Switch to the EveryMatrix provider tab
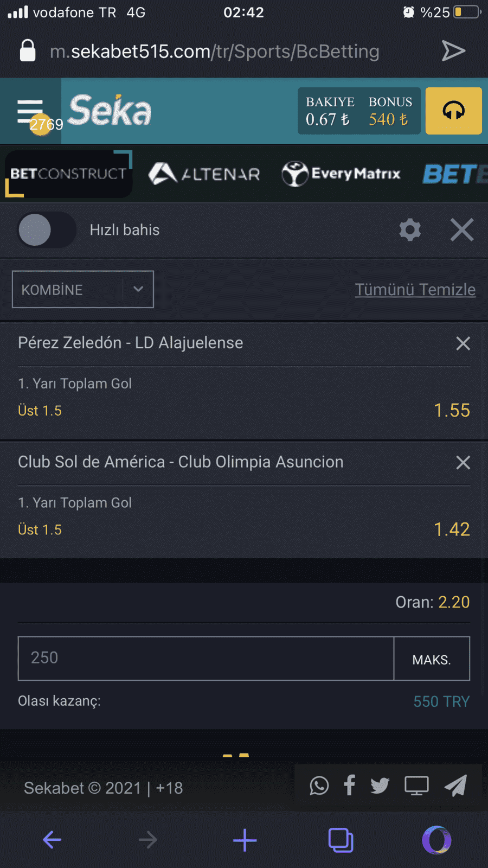The width and height of the screenshot is (488, 868). (341, 174)
